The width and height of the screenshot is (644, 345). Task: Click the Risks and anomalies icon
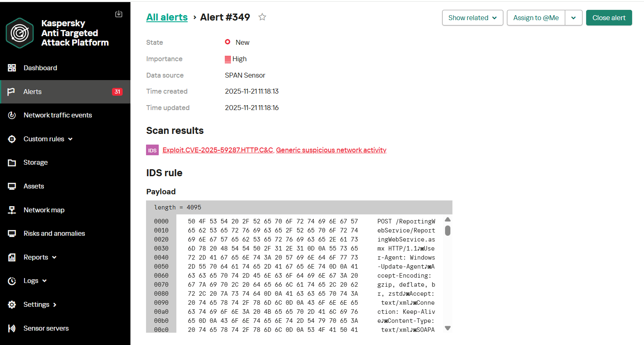12,234
